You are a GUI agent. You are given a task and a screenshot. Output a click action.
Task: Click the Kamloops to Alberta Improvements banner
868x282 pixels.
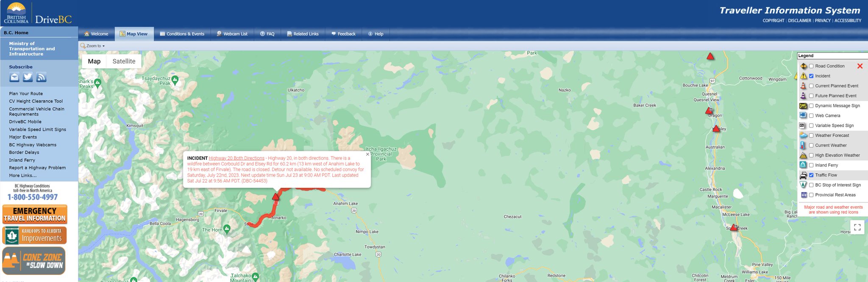34,235
